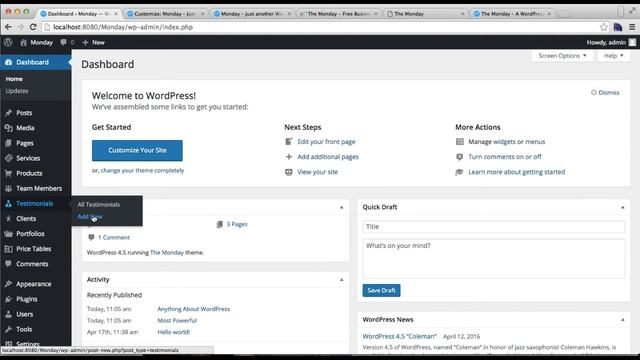Click the browser reload button
640x360 pixels.
[x=33, y=27]
